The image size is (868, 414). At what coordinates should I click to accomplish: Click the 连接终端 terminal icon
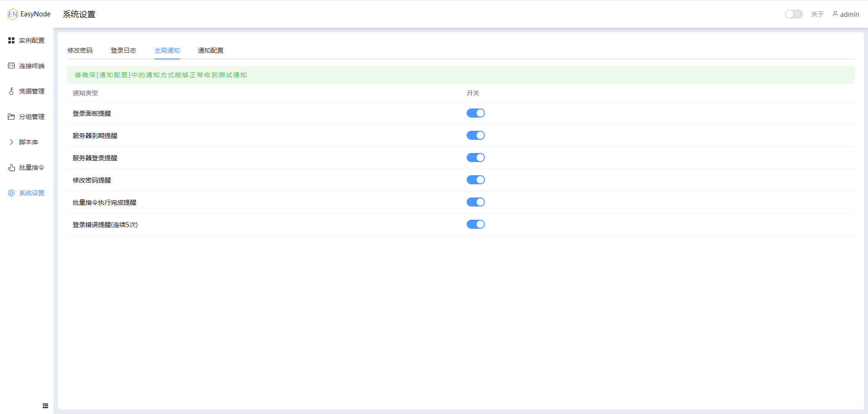click(x=11, y=66)
